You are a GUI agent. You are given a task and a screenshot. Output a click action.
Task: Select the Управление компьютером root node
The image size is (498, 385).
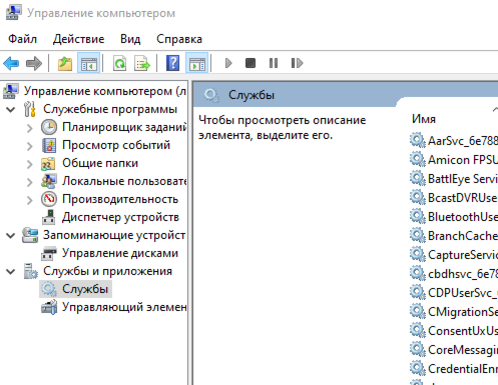pos(95,91)
